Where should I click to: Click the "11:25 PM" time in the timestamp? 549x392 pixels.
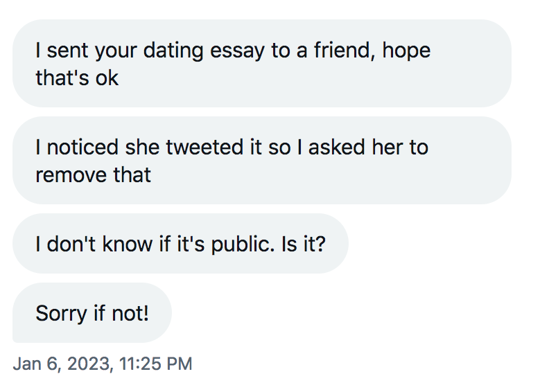pyautogui.click(x=157, y=364)
